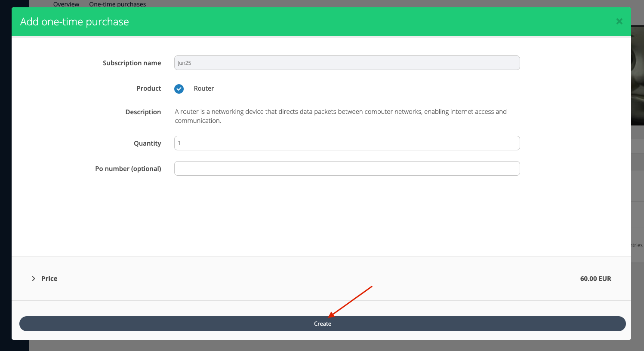Viewport: 644px width, 351px height.
Task: Toggle the Router product checkmark
Action: 179,89
